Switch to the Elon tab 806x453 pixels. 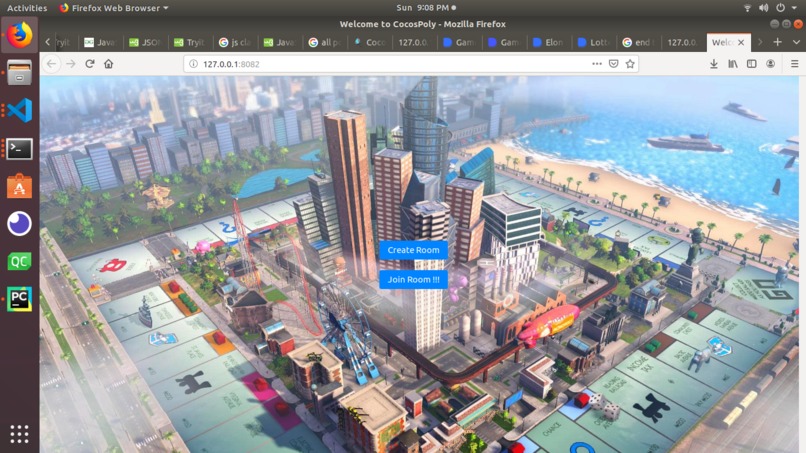(549, 42)
